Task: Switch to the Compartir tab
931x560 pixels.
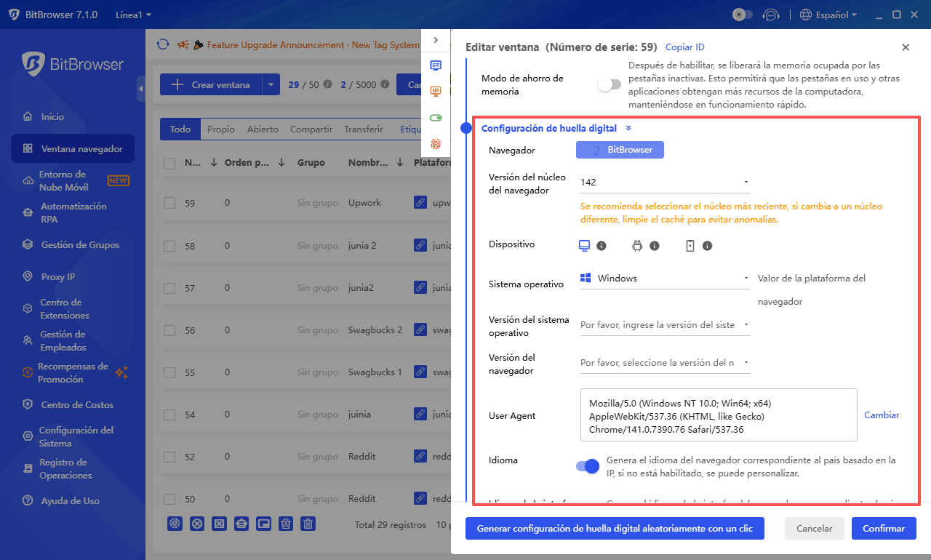Action: [x=311, y=129]
